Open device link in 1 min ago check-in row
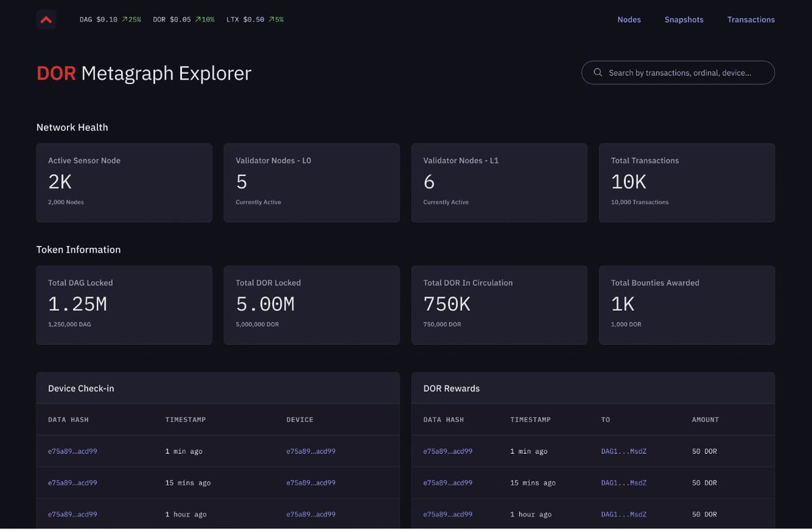 311,451
